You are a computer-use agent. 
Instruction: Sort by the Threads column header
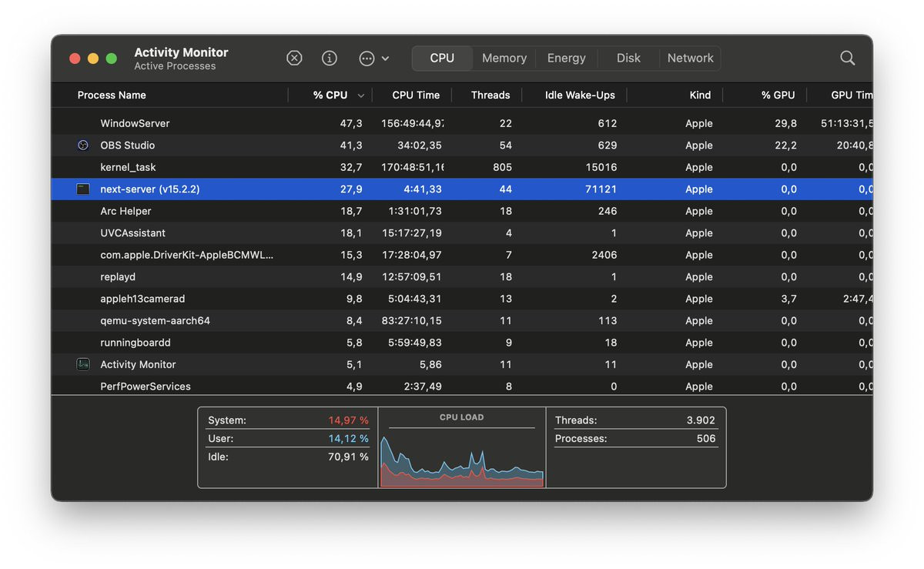point(490,95)
